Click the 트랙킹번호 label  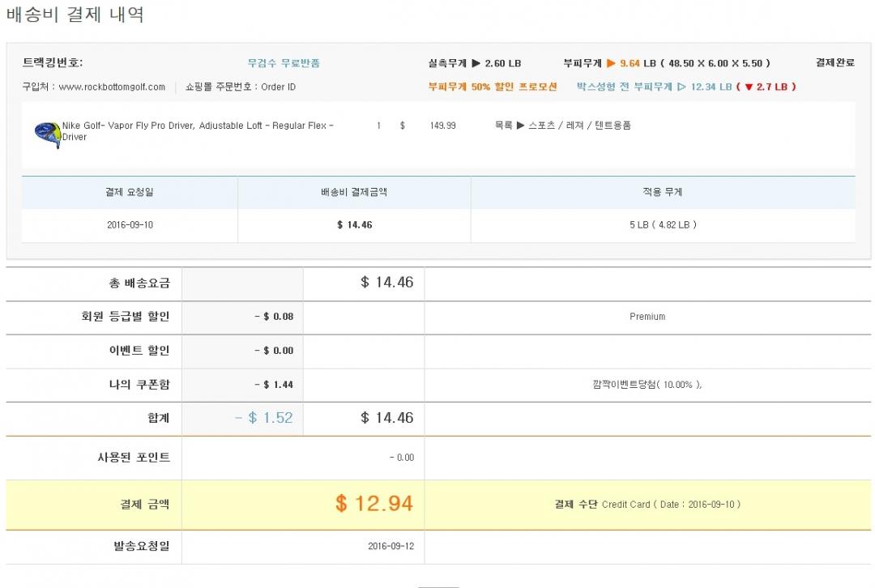point(53,62)
